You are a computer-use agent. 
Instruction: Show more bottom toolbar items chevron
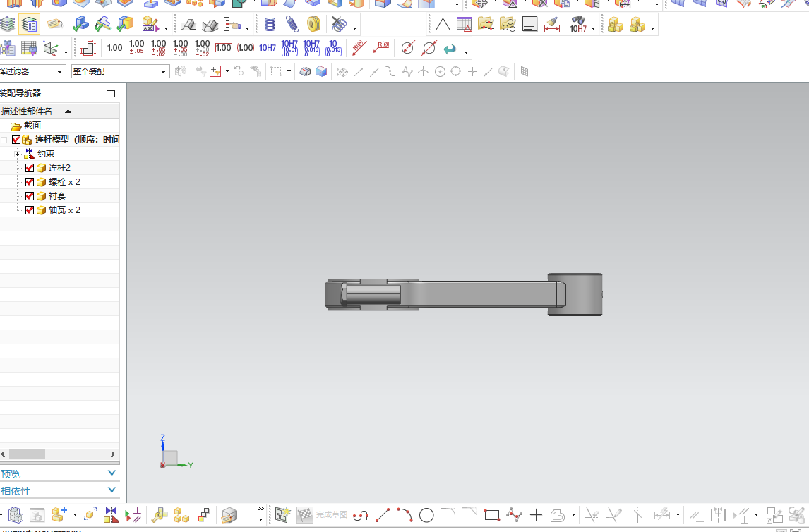pos(261,508)
